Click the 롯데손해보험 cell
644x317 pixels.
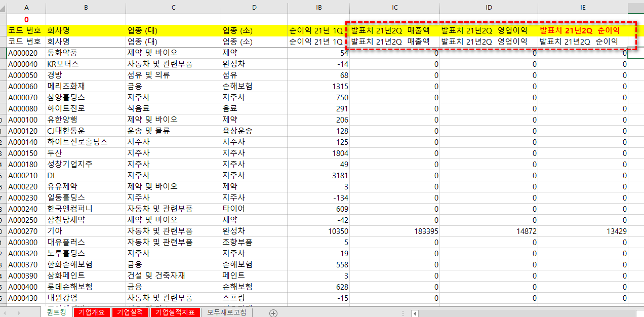86,287
